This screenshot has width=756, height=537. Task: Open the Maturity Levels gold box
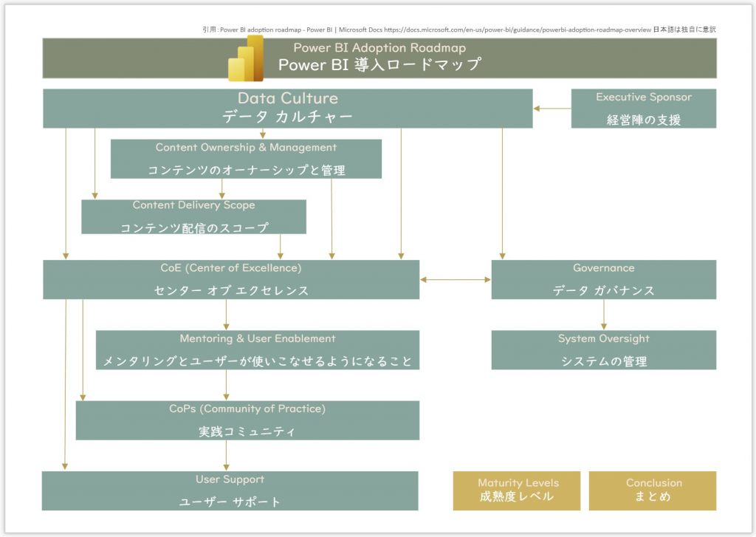pyautogui.click(x=516, y=490)
